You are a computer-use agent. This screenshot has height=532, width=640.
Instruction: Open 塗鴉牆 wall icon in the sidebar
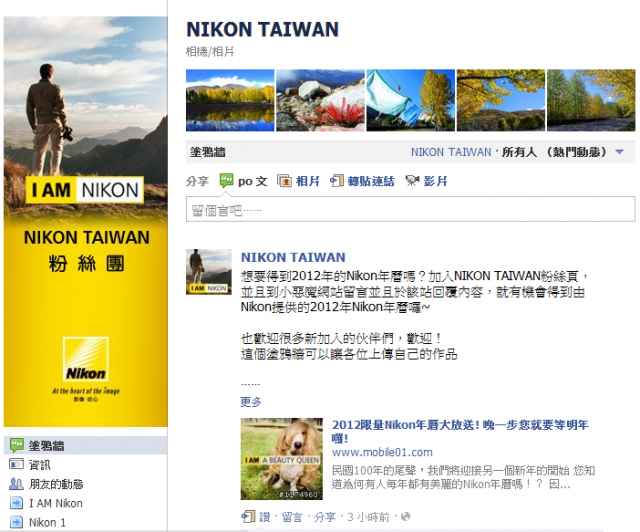pos(17,445)
